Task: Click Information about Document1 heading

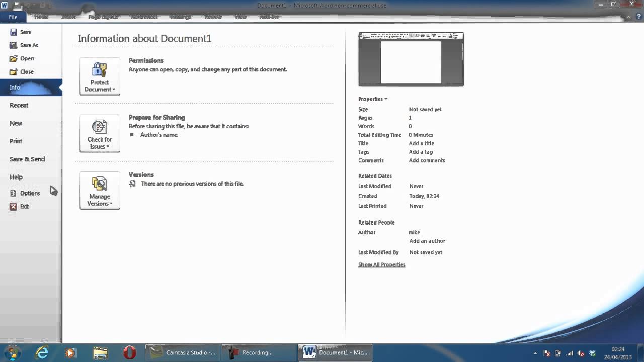Action: [x=144, y=39]
